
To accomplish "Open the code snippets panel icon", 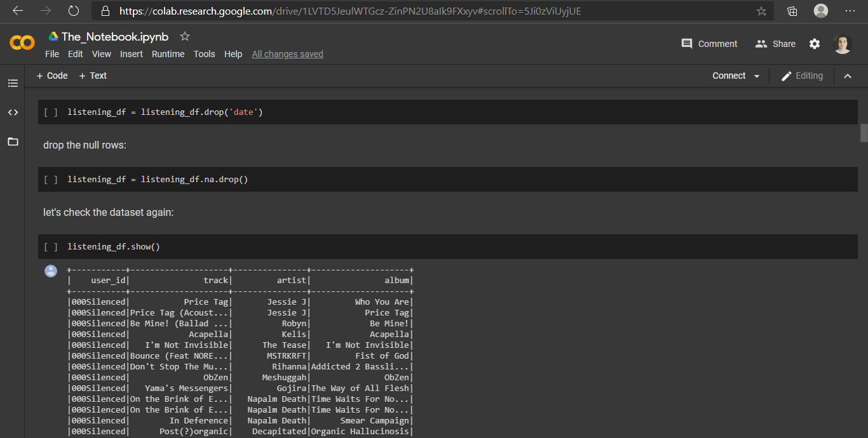I will pyautogui.click(x=13, y=112).
